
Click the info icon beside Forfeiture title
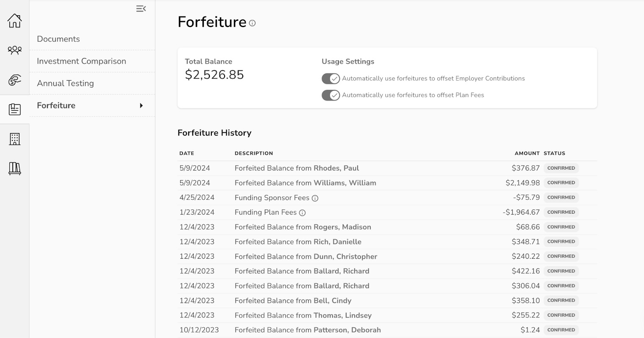(252, 23)
